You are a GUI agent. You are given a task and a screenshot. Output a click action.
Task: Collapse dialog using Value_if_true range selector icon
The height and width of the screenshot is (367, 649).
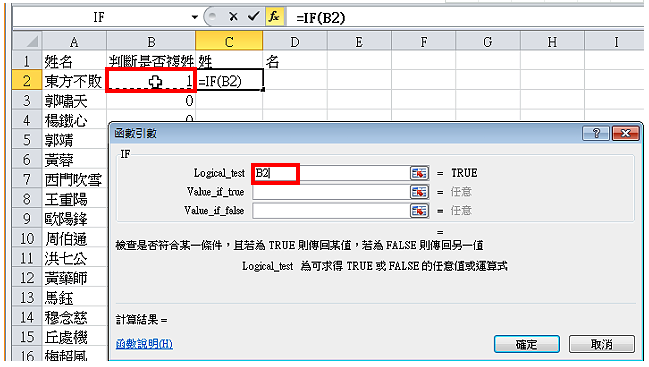pos(419,192)
